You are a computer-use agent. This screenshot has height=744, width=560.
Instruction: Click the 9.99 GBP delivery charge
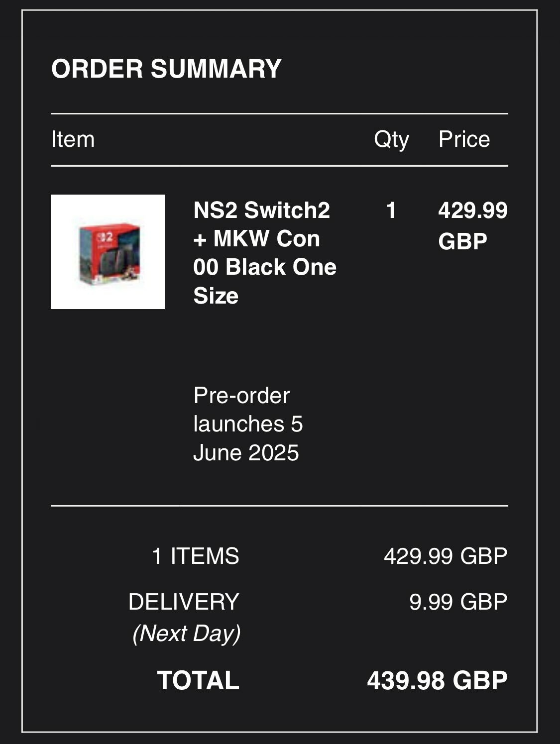click(458, 602)
